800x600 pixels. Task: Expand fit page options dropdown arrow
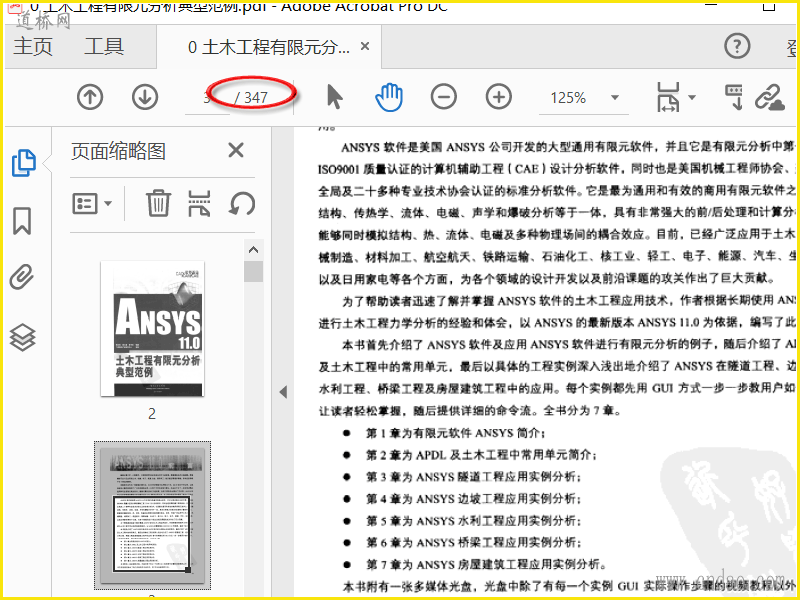(691, 97)
